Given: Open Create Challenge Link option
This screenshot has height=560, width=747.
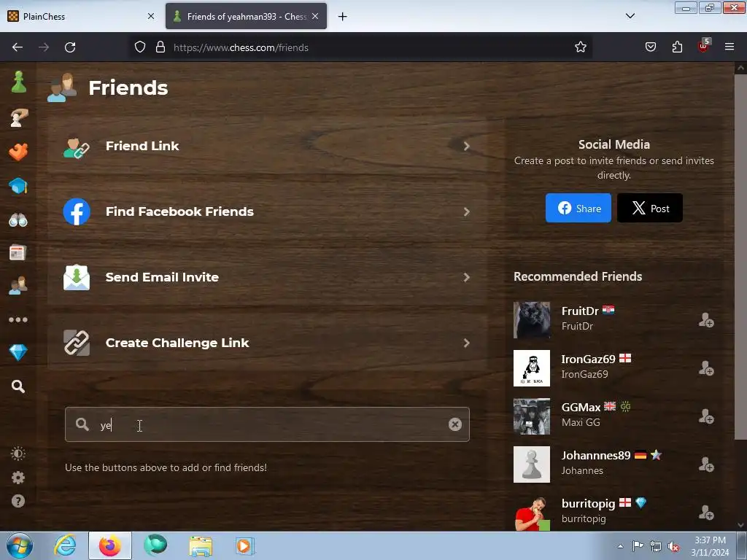Looking at the screenshot, I should click(x=267, y=343).
